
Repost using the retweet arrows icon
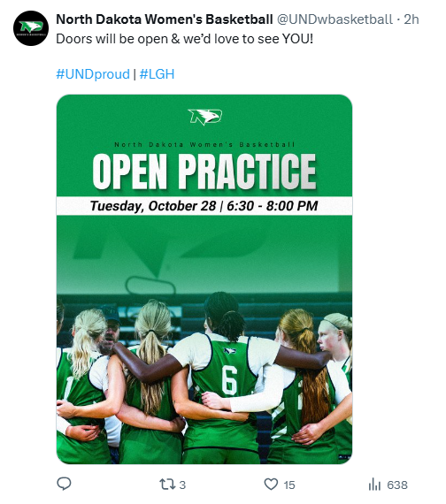[167, 484]
